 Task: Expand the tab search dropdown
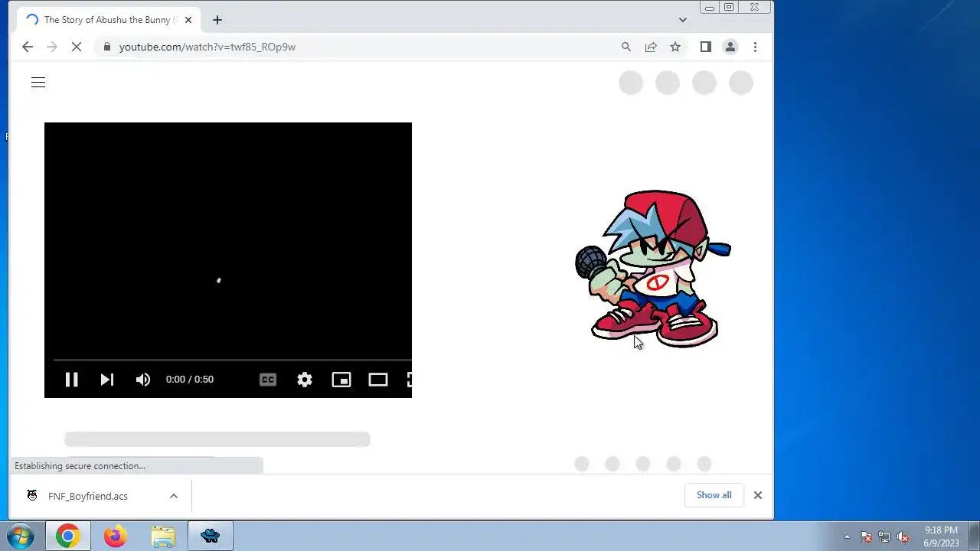(x=683, y=20)
